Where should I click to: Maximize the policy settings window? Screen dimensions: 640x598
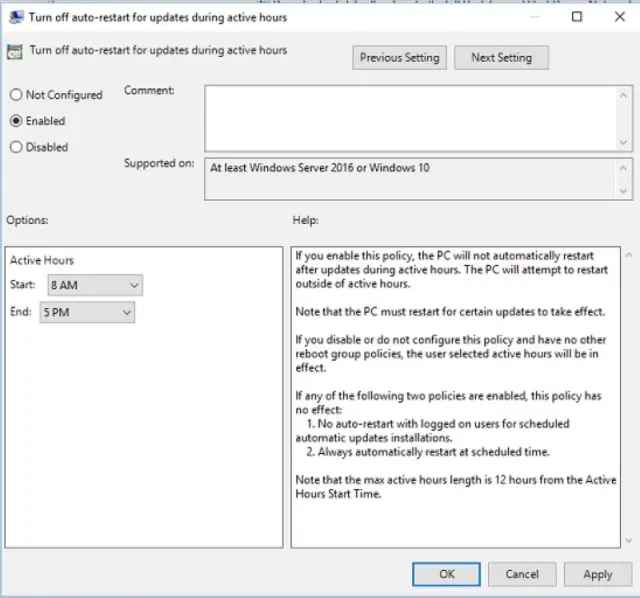pos(577,17)
